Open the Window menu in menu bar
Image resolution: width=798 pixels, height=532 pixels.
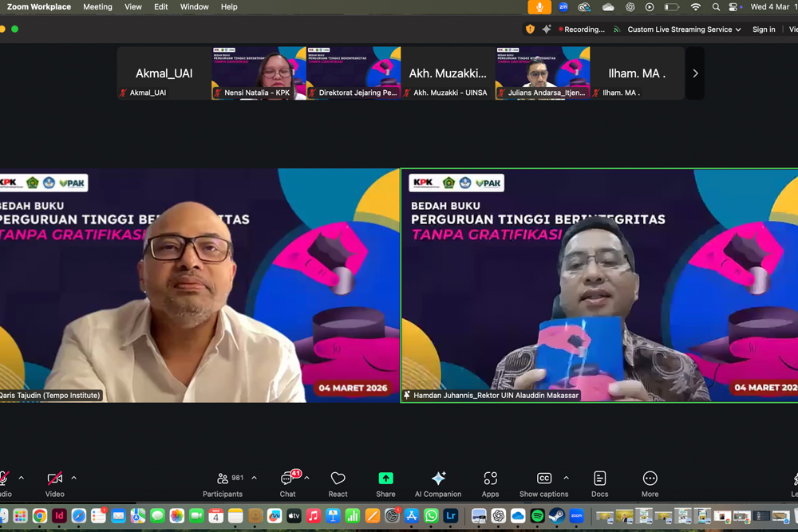[194, 7]
